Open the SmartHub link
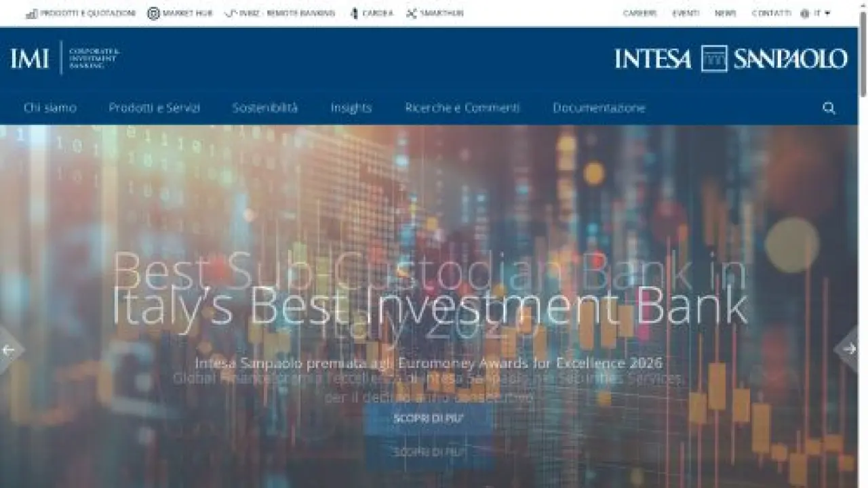The width and height of the screenshot is (868, 488). pos(442,13)
